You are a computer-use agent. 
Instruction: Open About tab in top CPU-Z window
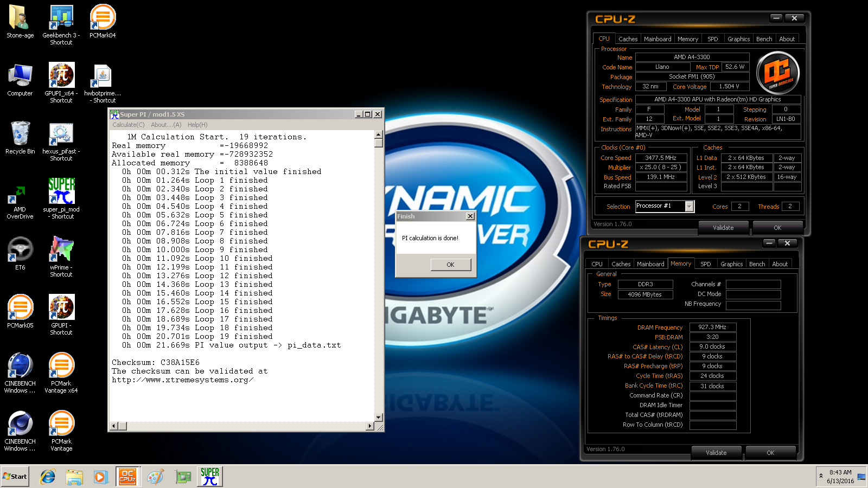coord(787,39)
